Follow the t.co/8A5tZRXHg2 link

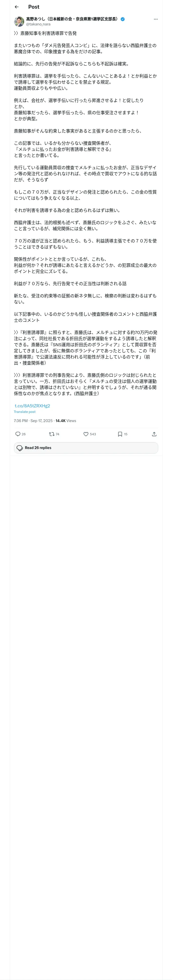32,406
